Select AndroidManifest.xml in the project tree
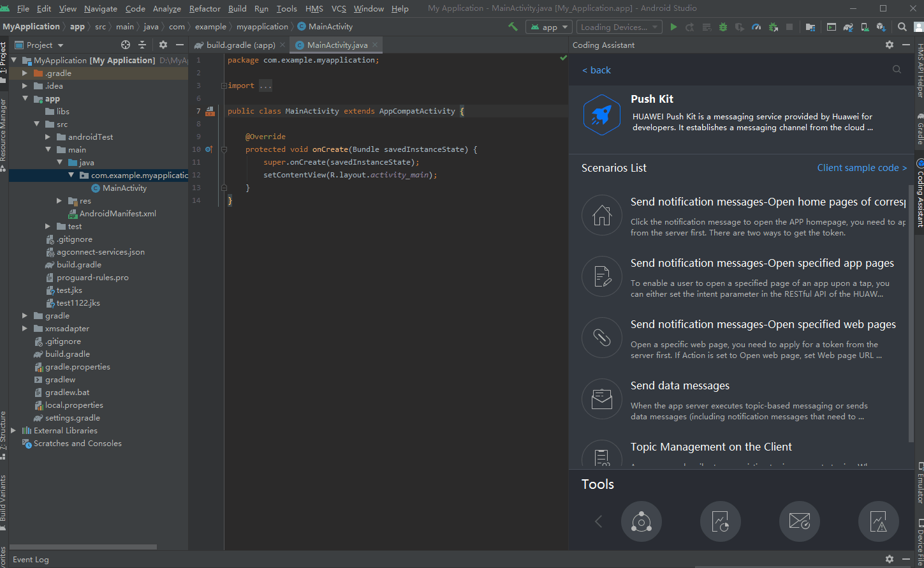The image size is (924, 568). 117,214
